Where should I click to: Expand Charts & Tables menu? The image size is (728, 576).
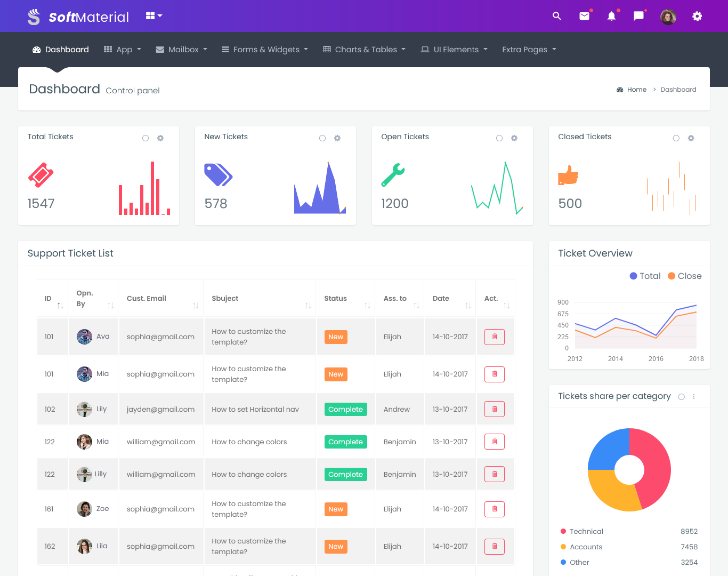(365, 50)
